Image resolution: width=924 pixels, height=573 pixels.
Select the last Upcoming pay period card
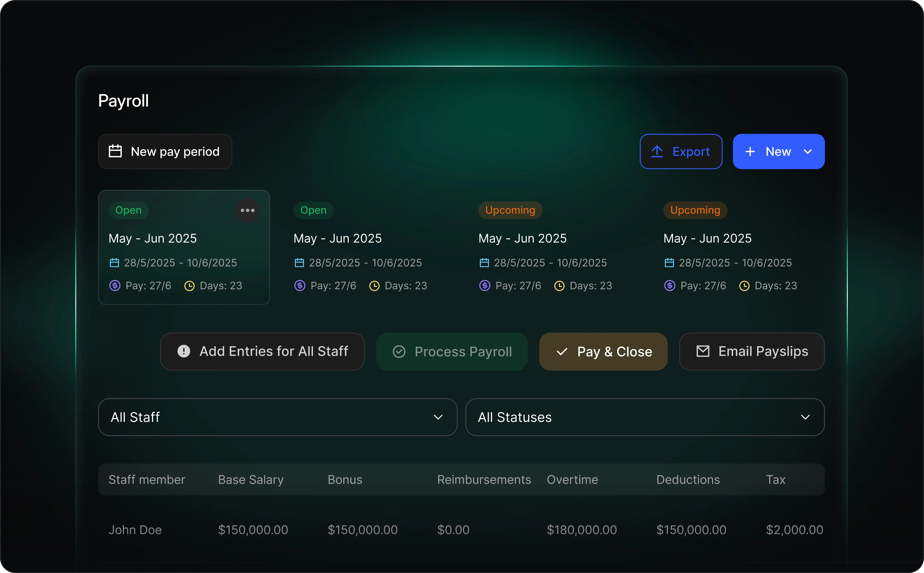point(738,247)
